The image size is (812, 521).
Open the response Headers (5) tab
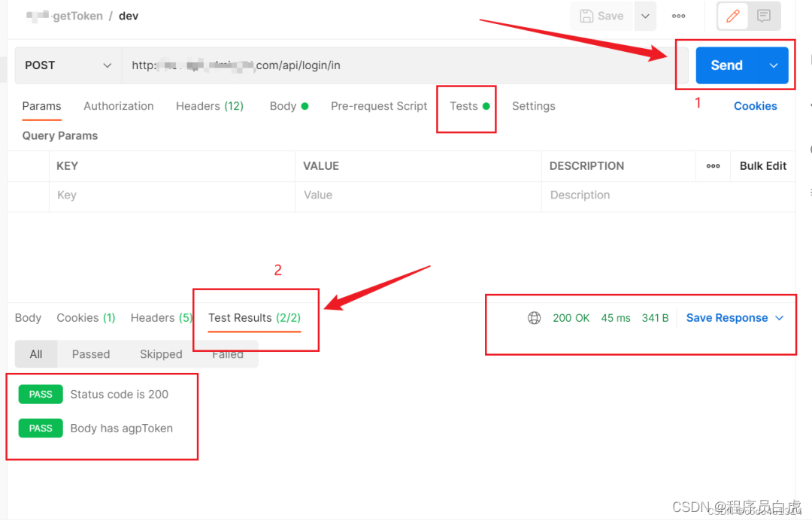161,318
